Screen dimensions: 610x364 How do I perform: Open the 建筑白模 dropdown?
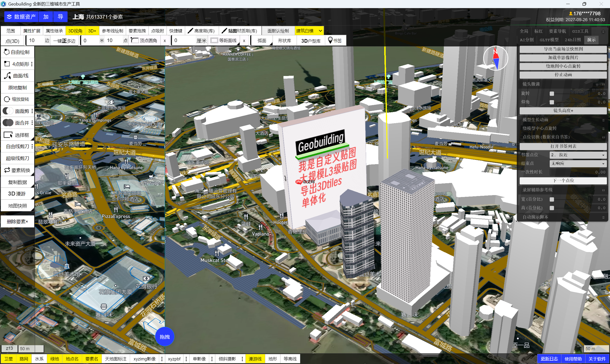309,30
